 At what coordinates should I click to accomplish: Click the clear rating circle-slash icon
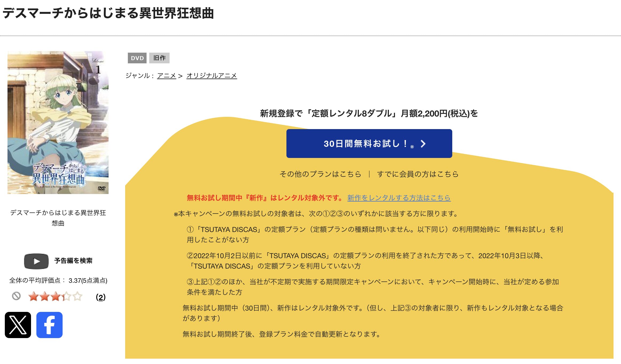[16, 296]
